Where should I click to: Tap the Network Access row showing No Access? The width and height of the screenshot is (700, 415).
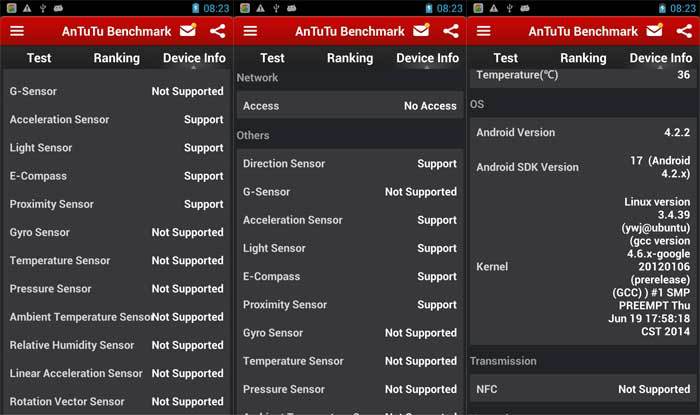[x=349, y=106]
